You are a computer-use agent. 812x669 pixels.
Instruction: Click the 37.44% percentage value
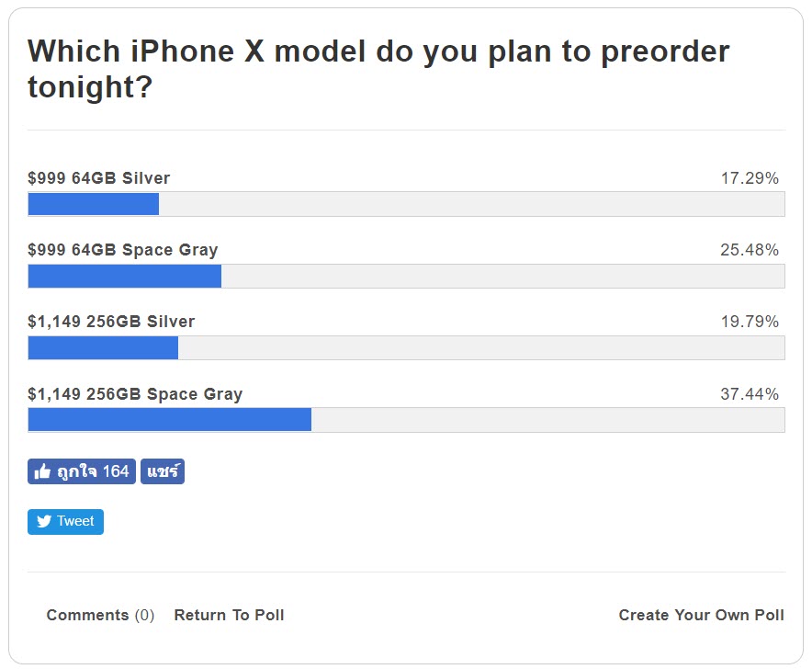click(x=755, y=393)
